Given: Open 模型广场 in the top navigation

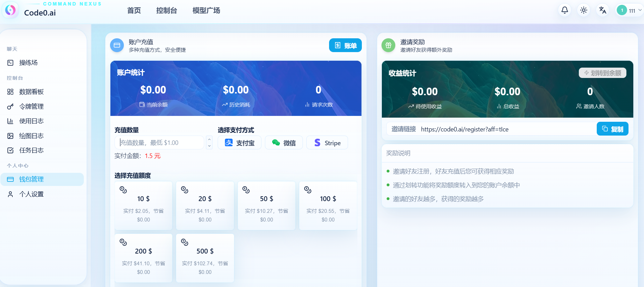Looking at the screenshot, I should tap(206, 11).
